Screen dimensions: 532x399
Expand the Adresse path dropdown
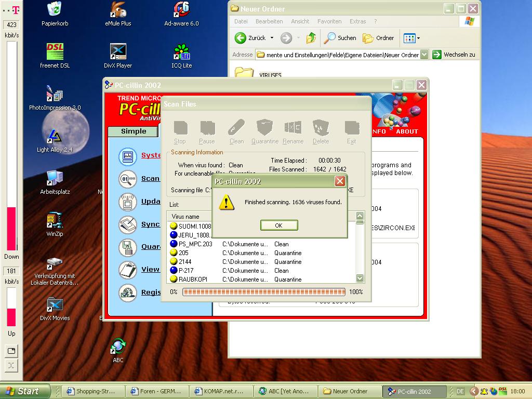424,55
